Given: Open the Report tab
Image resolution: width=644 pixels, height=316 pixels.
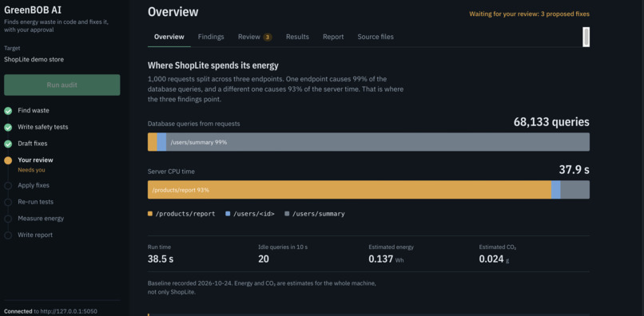Looking at the screenshot, I should [x=333, y=37].
